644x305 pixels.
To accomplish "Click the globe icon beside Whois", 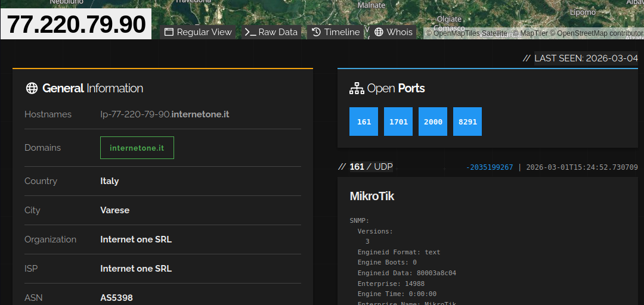I will (379, 32).
